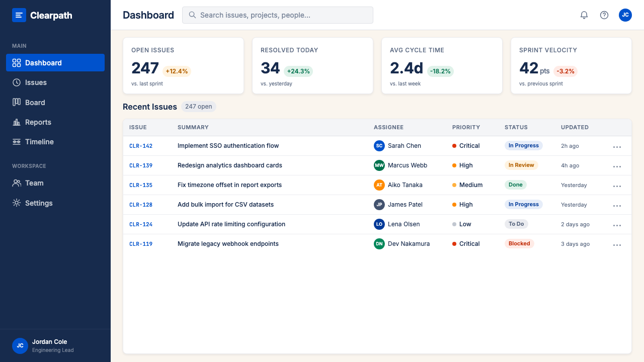Click Dev Nakamura's DN avatar

click(379, 244)
